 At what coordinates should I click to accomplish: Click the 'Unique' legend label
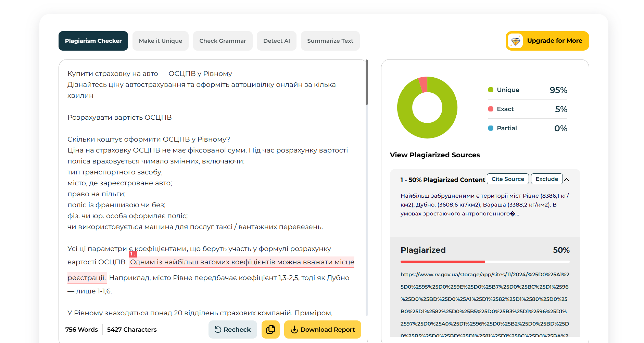[508, 90]
